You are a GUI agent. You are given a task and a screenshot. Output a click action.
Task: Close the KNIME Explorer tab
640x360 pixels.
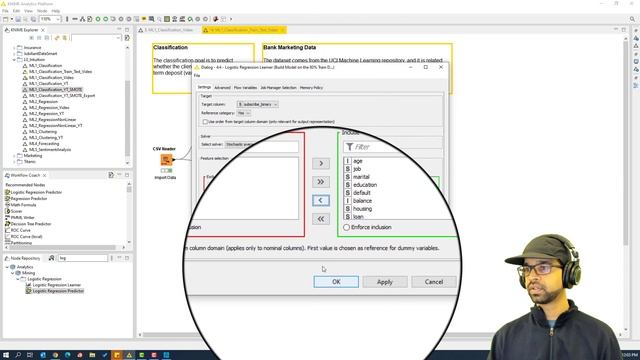click(x=43, y=30)
